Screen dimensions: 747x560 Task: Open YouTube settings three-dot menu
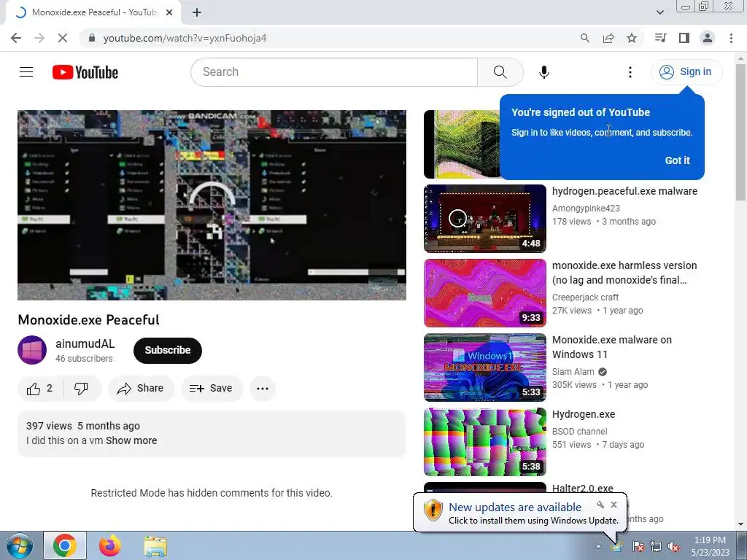point(630,72)
